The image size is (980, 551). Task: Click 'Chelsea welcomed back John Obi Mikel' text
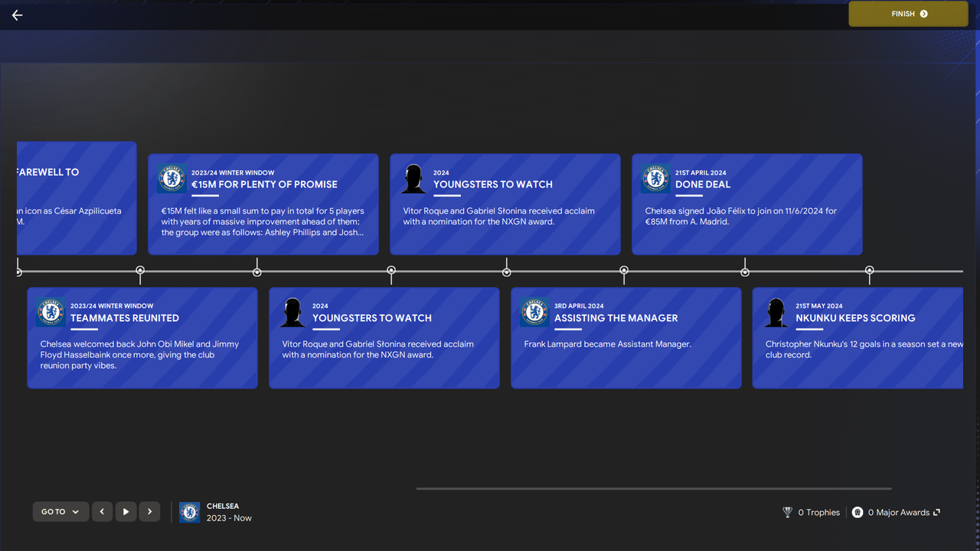point(139,355)
